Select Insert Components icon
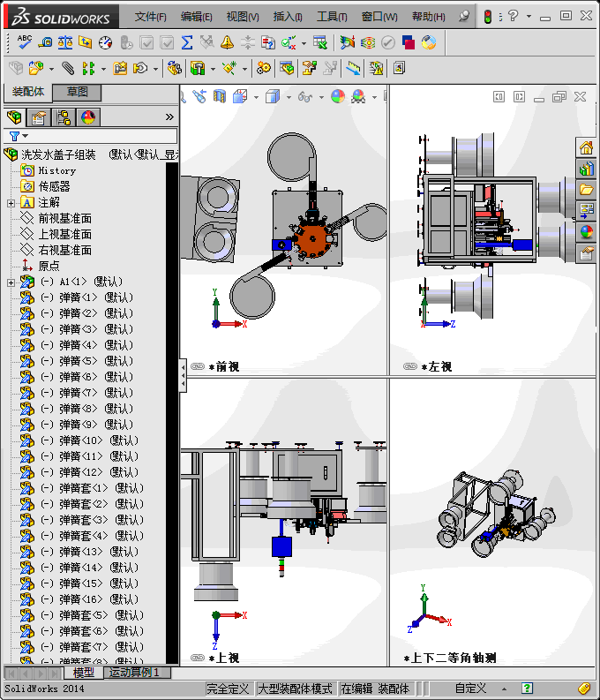The image size is (600, 700). [36, 68]
